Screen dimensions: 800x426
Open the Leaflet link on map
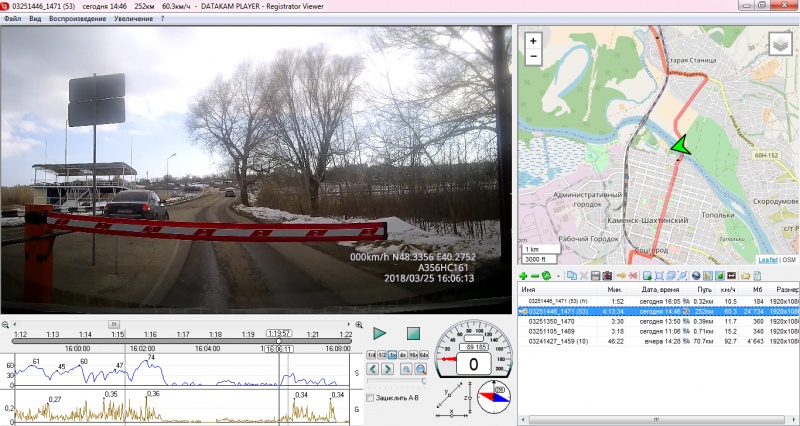pos(767,259)
